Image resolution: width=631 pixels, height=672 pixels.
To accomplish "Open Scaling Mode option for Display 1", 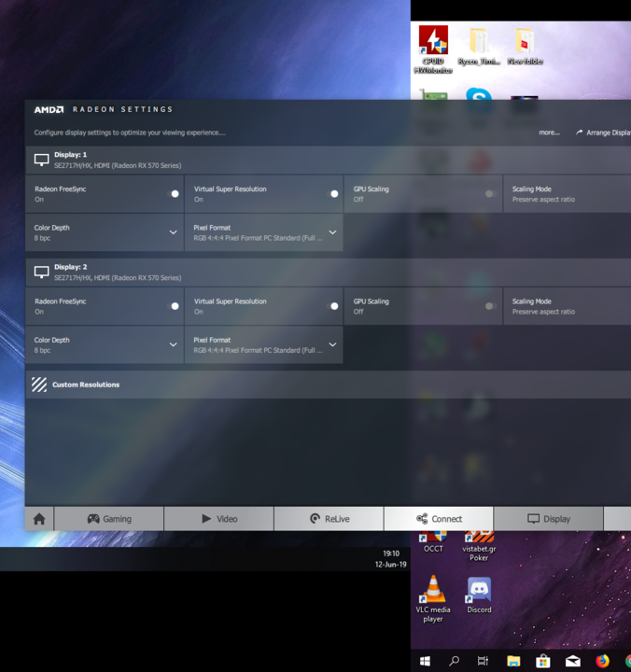I will 568,194.
